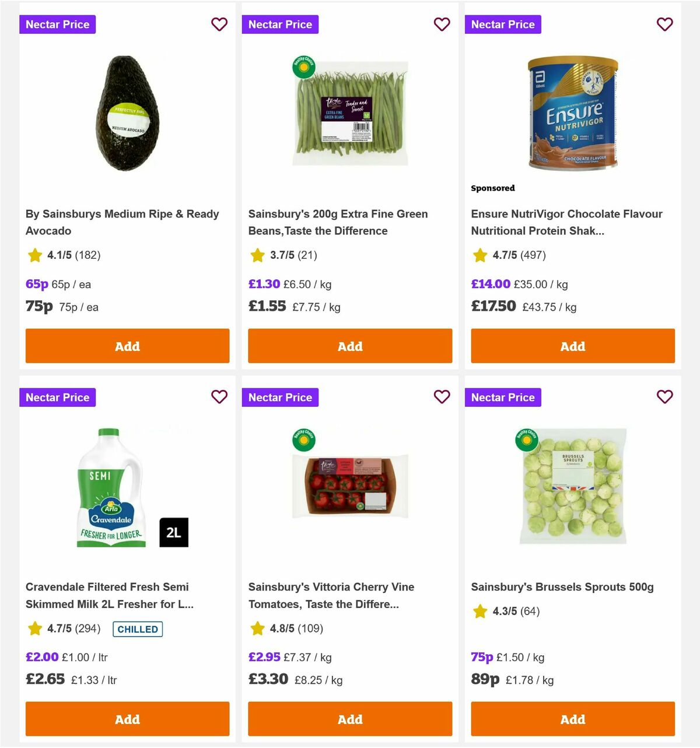700x748 pixels.
Task: Select the star icon beside the tomatoes rating
Action: (257, 628)
